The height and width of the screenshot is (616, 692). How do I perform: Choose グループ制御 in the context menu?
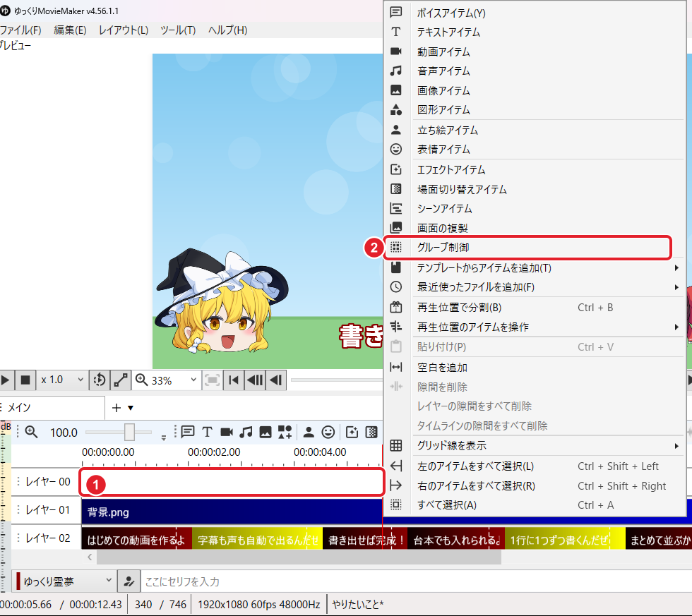point(535,248)
